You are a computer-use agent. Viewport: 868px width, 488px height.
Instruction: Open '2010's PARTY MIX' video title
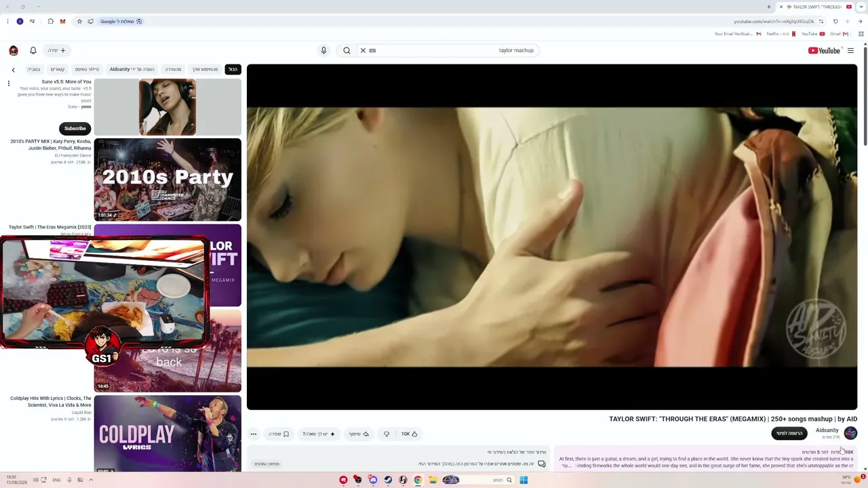click(x=51, y=144)
